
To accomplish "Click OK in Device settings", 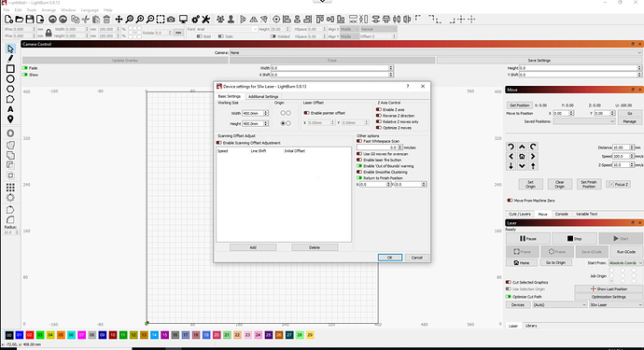I will click(x=390, y=258).
